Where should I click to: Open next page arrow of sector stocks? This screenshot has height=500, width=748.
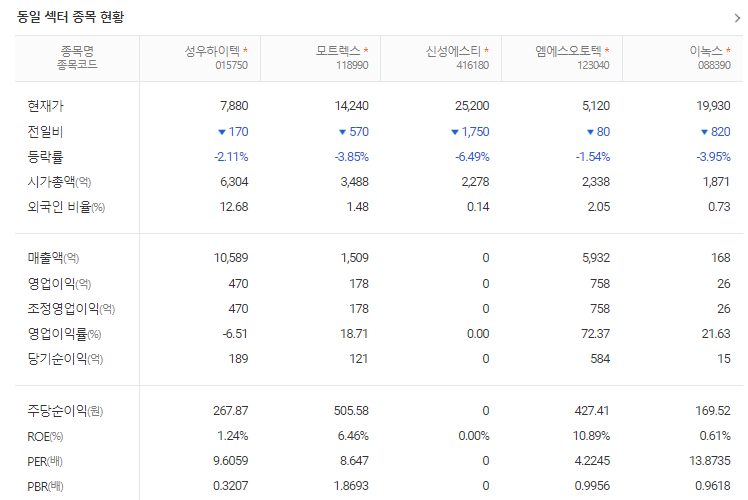click(737, 18)
